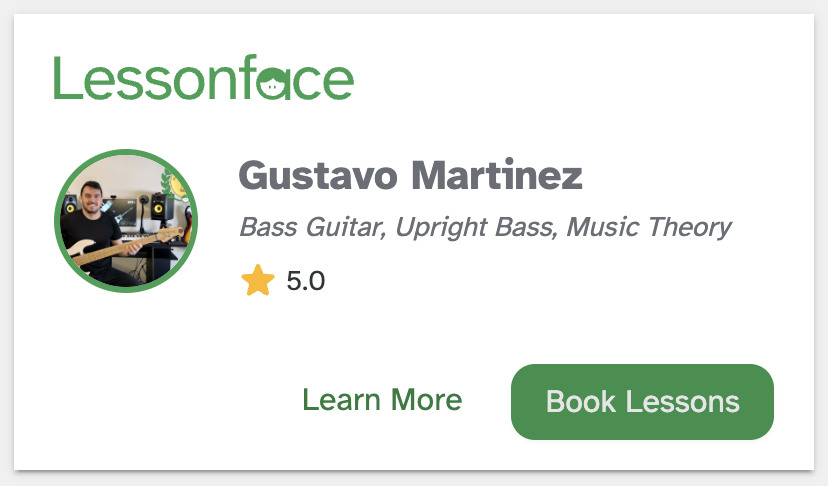
Task: Open Gustavo Martinez's profile photo
Action: 126,221
